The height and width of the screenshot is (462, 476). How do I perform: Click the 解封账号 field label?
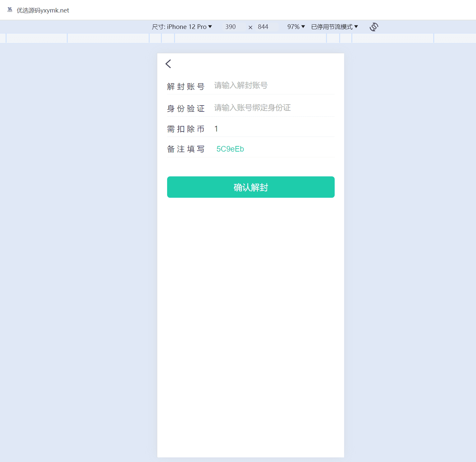(x=186, y=86)
